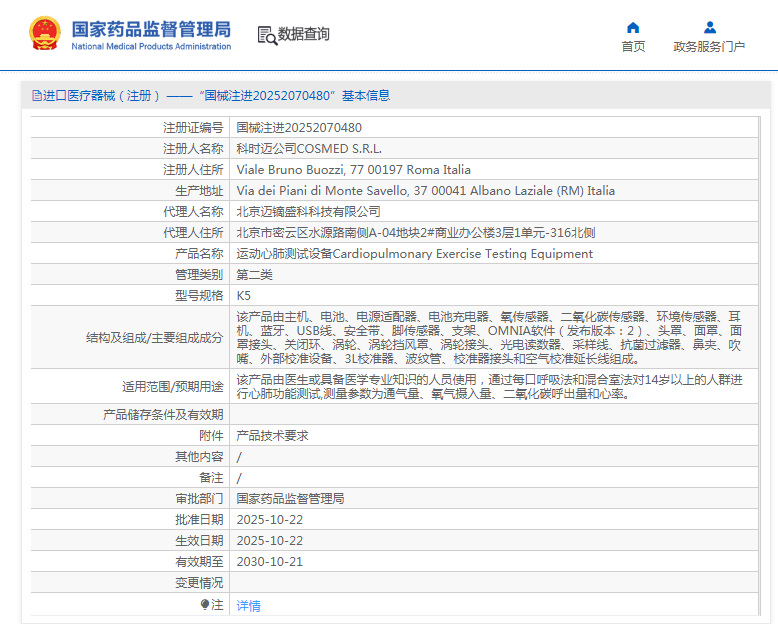This screenshot has height=624, width=778.
Task: Click the 变更情况 label cell
Action: (130, 583)
